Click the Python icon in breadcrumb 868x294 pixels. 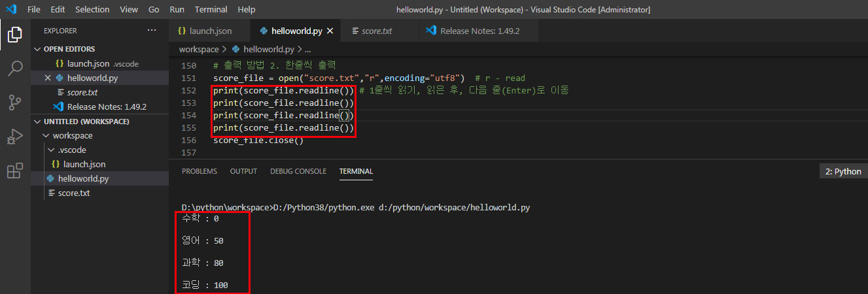point(236,49)
